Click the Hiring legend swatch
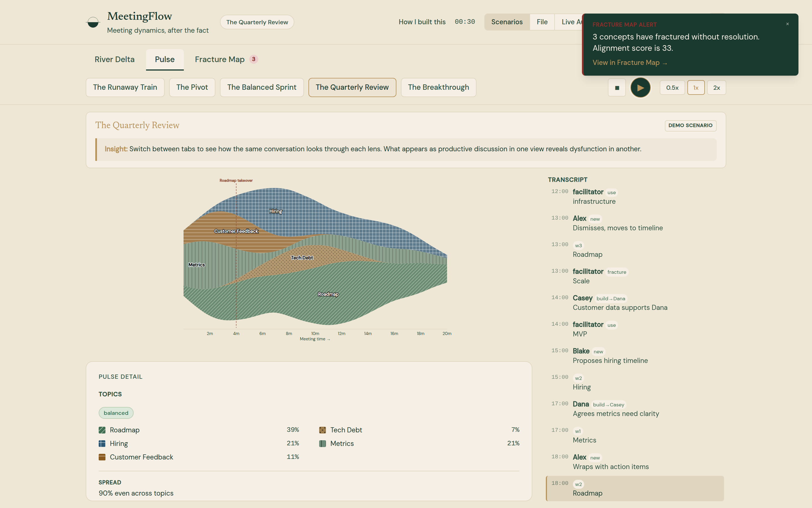This screenshot has height=508, width=812. (102, 443)
